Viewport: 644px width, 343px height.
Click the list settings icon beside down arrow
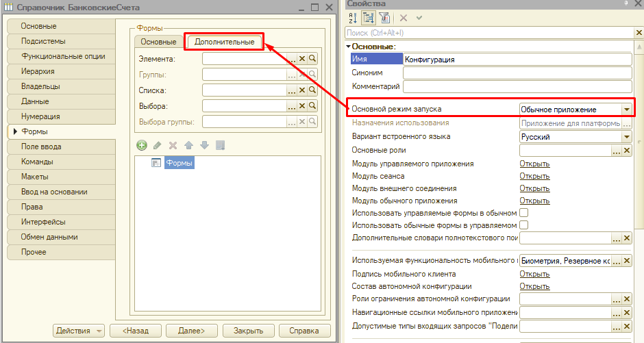pos(220,145)
